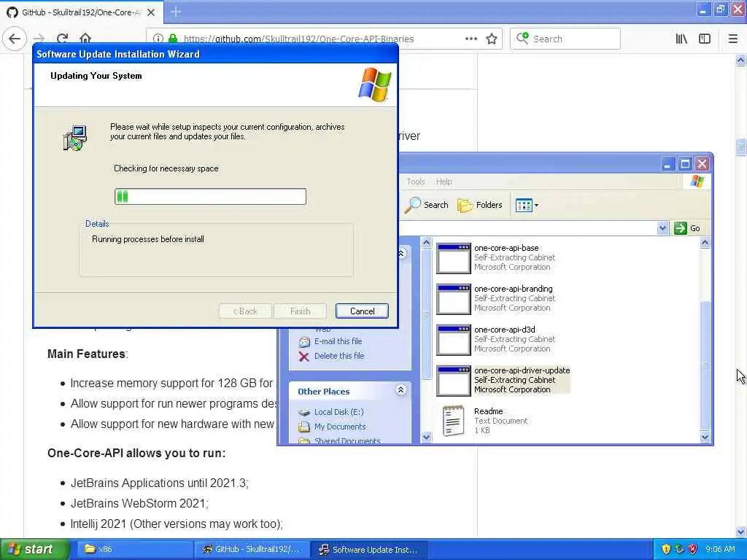This screenshot has width=747, height=560.
Task: Open the Help menu in Explorer window
Action: click(444, 182)
